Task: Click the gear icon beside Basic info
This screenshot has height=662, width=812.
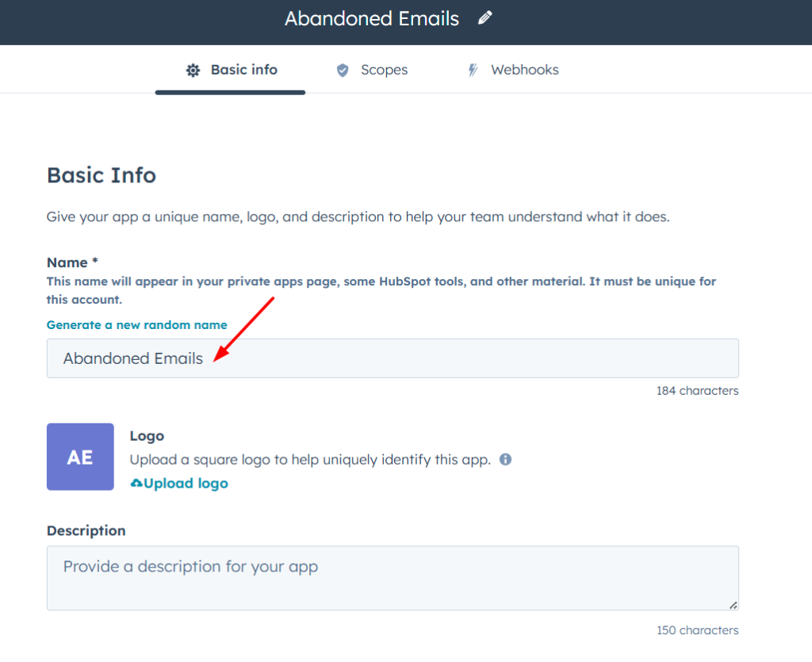Action: pyautogui.click(x=192, y=70)
